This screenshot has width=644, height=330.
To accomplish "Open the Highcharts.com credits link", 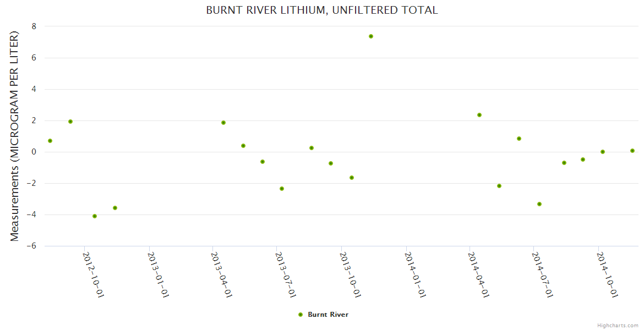I will (x=618, y=326).
